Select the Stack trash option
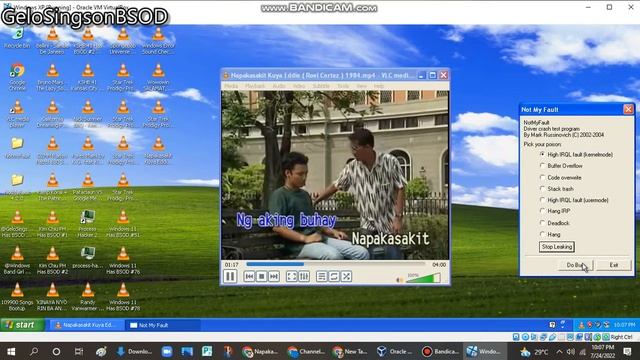Image resolution: width=640 pixels, height=360 pixels. [556, 189]
